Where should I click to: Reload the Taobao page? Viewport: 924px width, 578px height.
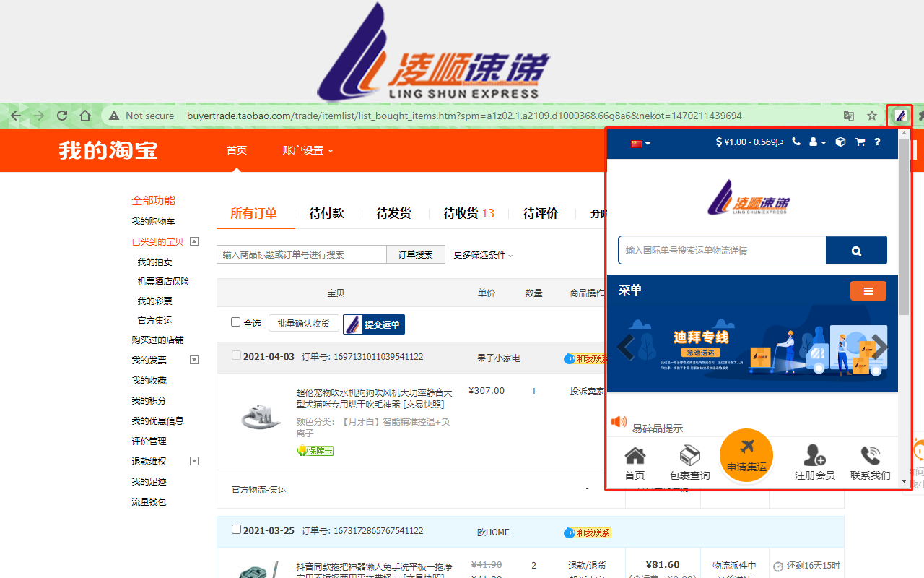[x=62, y=116]
